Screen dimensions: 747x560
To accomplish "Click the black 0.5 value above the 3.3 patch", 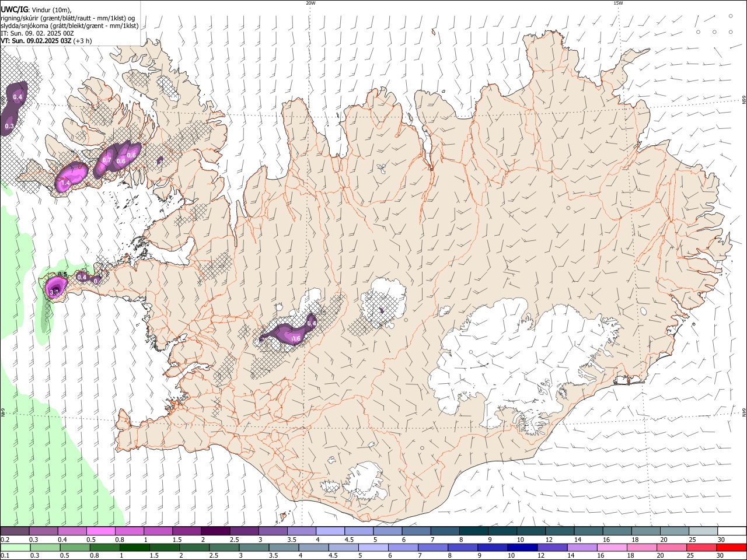I will click(x=63, y=275).
